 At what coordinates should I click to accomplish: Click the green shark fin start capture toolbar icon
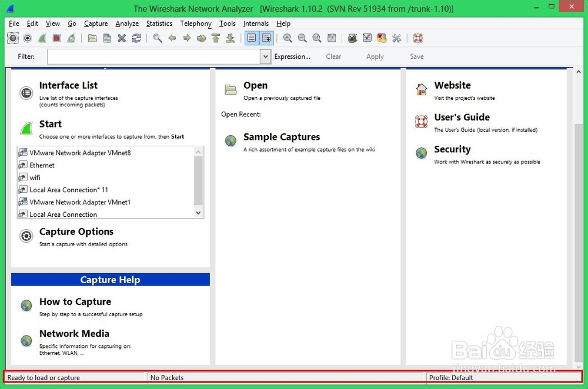[42, 38]
